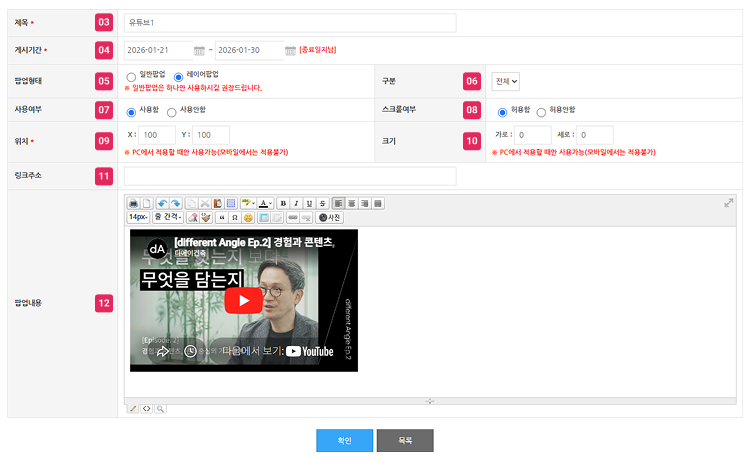Open the 줄 간격 line spacing dropdown

coord(168,218)
